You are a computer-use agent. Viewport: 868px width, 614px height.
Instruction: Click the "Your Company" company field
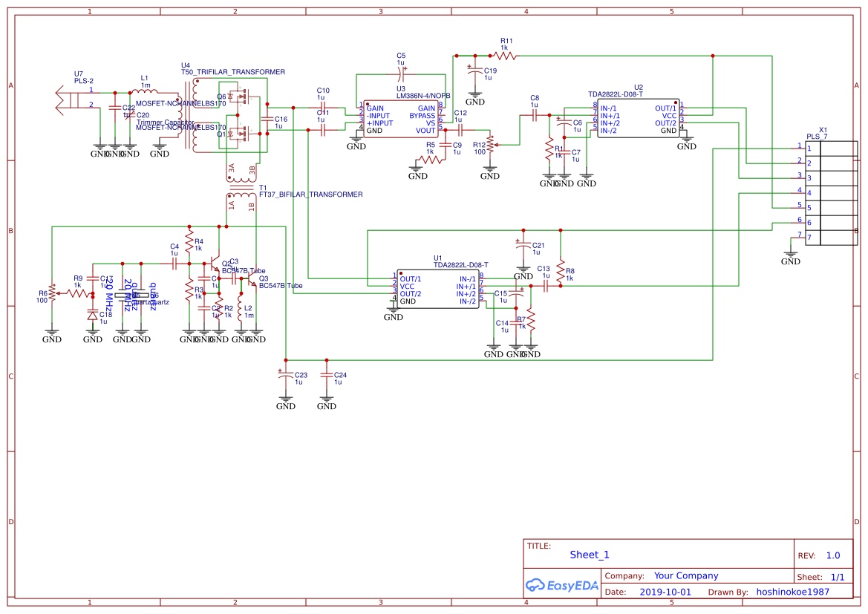click(685, 575)
